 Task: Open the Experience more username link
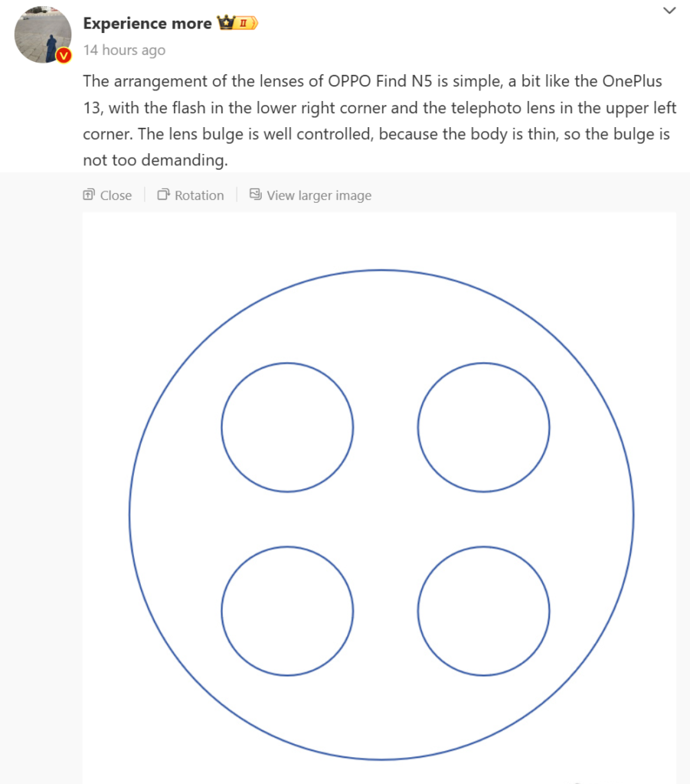pyautogui.click(x=147, y=24)
